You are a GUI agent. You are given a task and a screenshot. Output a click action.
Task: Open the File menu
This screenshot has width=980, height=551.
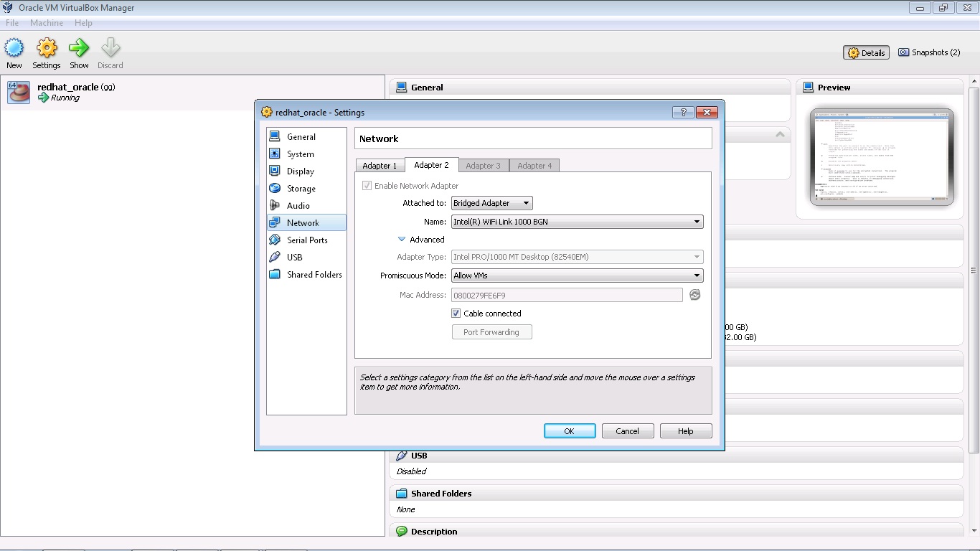(x=12, y=23)
